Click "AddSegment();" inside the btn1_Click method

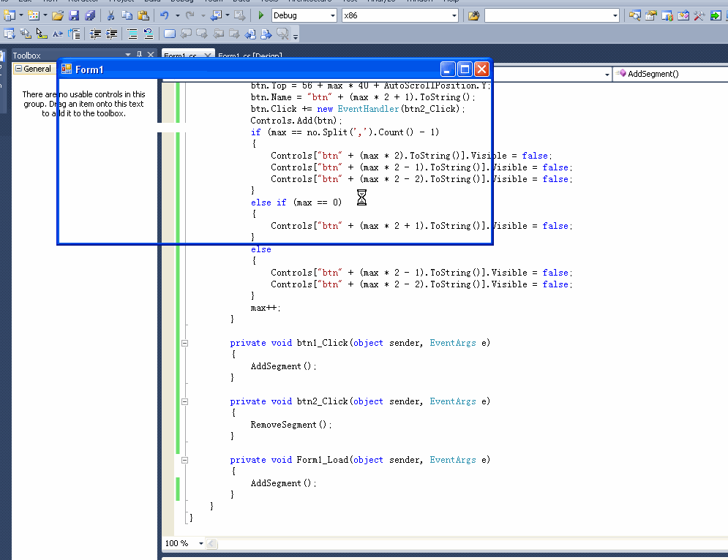coord(283,366)
